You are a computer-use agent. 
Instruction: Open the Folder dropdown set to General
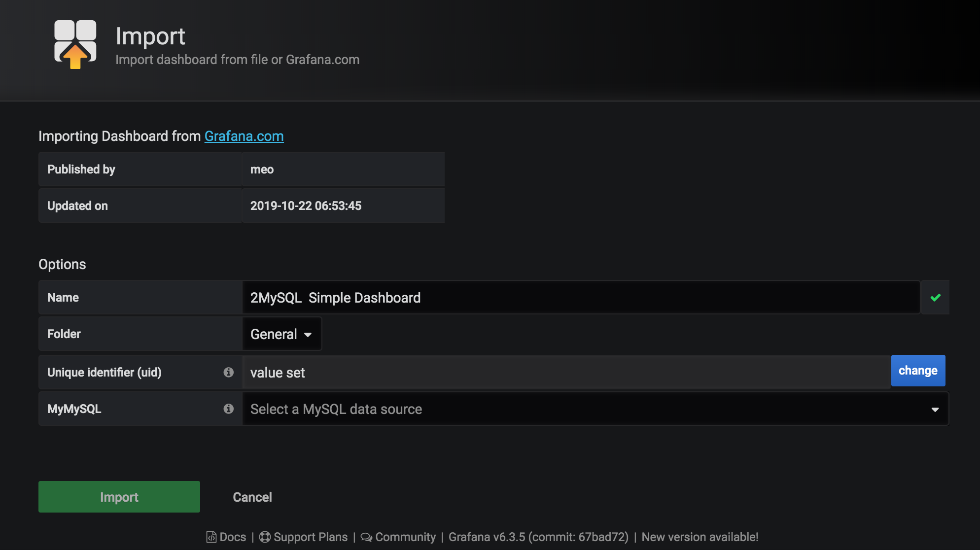[281, 334]
